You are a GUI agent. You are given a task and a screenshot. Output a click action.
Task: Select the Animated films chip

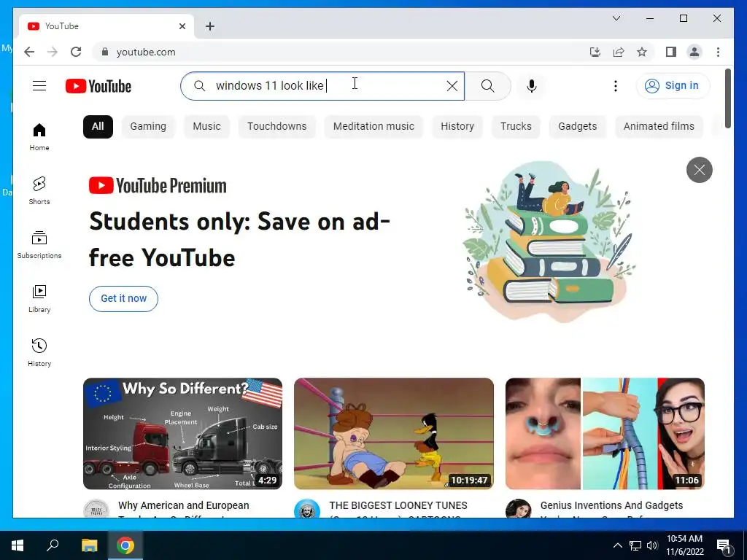click(659, 127)
